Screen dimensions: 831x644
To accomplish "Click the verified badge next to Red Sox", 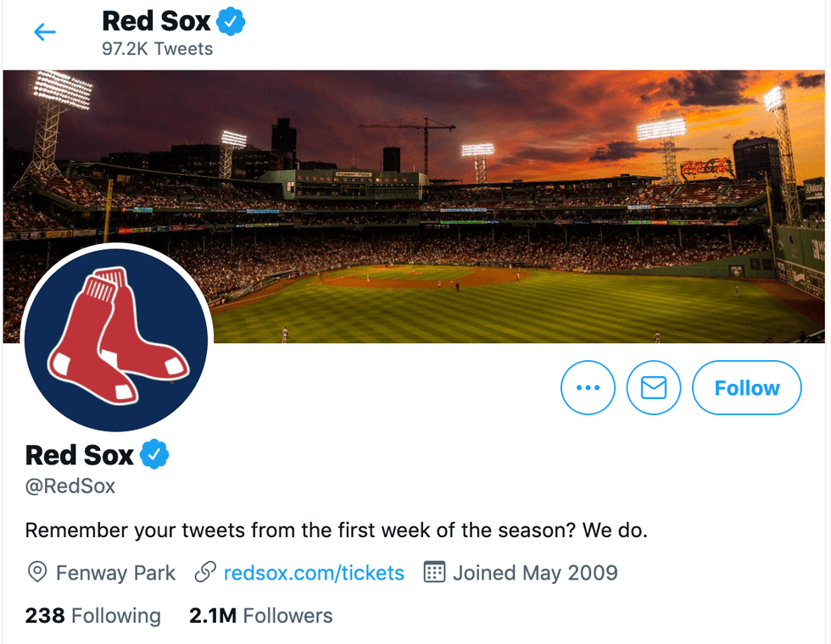I will click(x=153, y=454).
